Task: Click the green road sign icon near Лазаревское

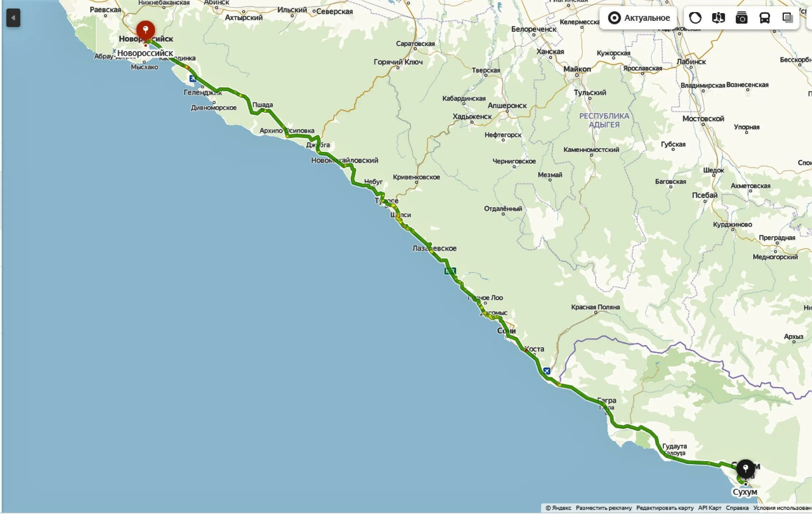Action: pos(450,271)
